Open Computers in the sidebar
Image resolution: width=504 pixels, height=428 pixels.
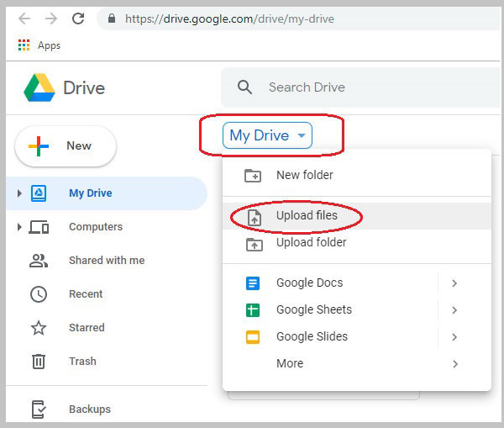96,227
